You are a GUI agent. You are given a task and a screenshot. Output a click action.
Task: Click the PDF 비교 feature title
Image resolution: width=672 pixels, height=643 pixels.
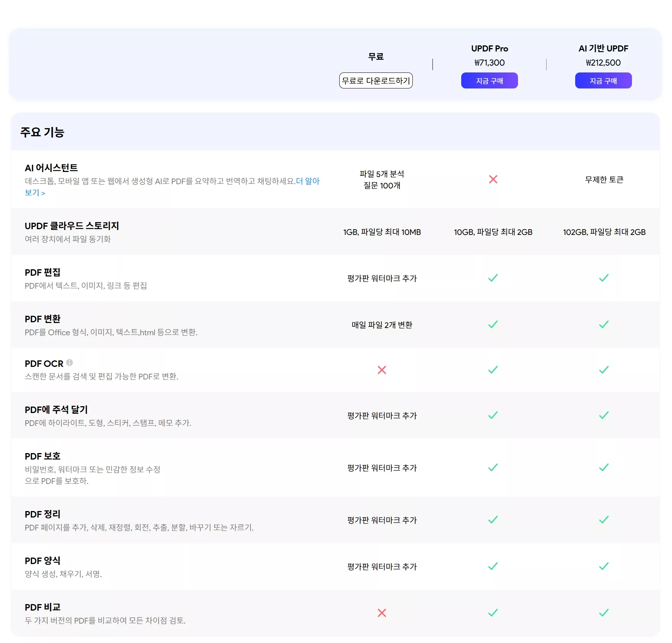click(42, 607)
